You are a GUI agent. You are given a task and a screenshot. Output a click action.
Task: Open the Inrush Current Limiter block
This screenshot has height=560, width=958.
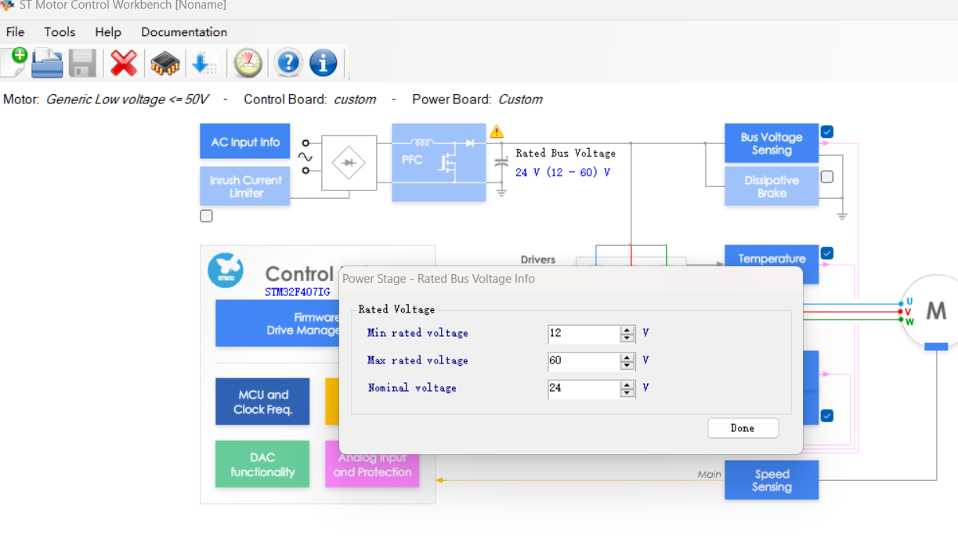tap(245, 186)
